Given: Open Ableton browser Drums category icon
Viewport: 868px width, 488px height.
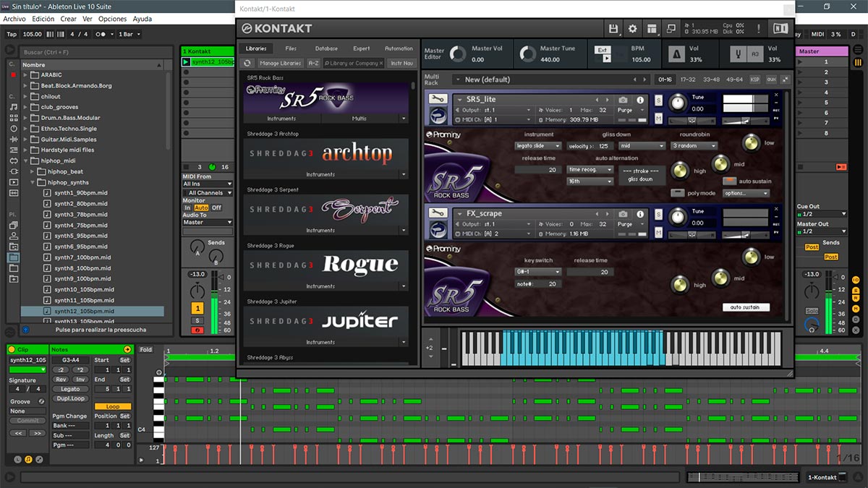Looking at the screenshot, I should pos(14,118).
